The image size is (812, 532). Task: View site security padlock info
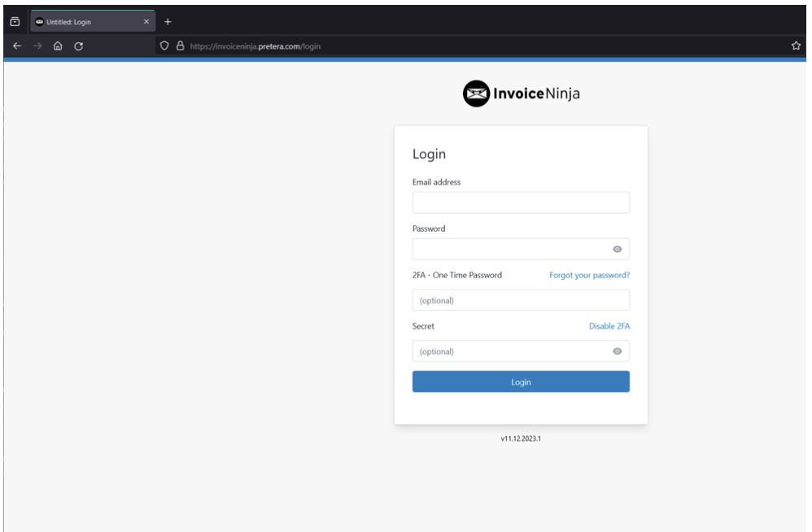click(180, 46)
